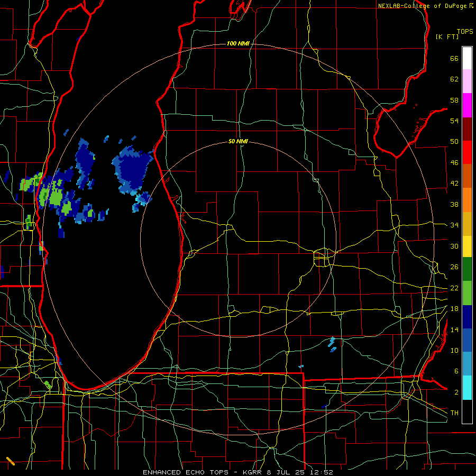
Task: Click the 12:52 timestamp
Action: 322,472
